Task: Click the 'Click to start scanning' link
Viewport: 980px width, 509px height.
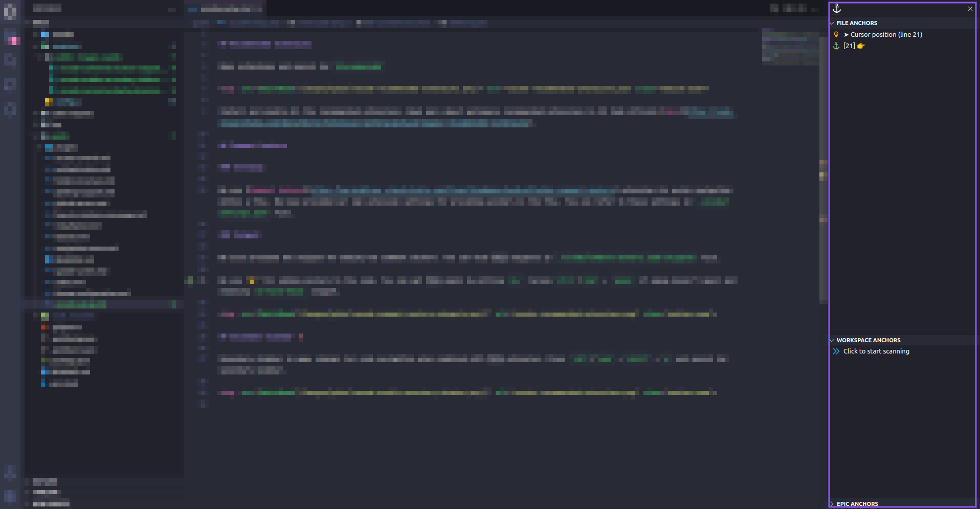Action: tap(876, 351)
